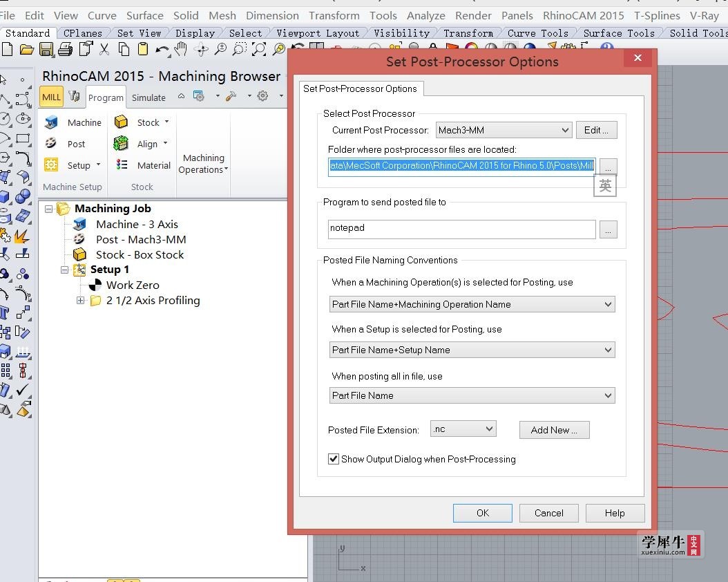Switch to the Viewport Layout tab
Viewport: 728px width, 582px height.
[318, 33]
